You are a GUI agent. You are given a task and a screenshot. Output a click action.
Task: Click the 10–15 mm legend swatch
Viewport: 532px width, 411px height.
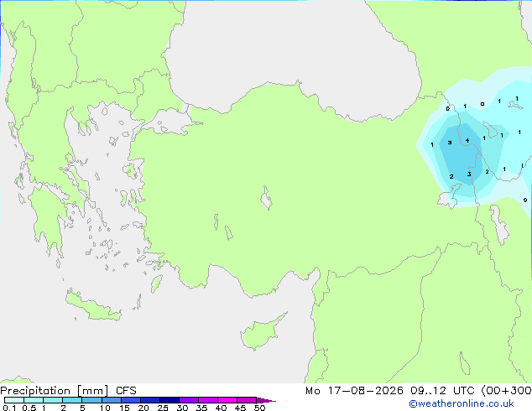(112, 400)
